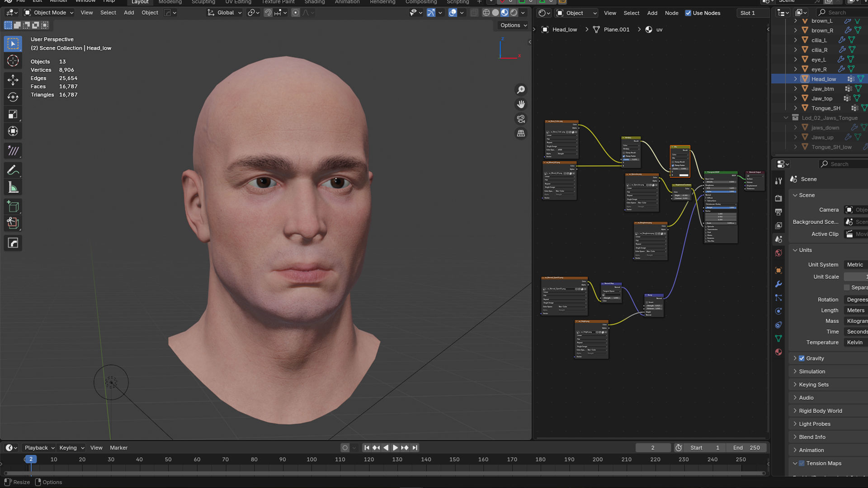
Task: Select the Annotate tool
Action: 13,170
